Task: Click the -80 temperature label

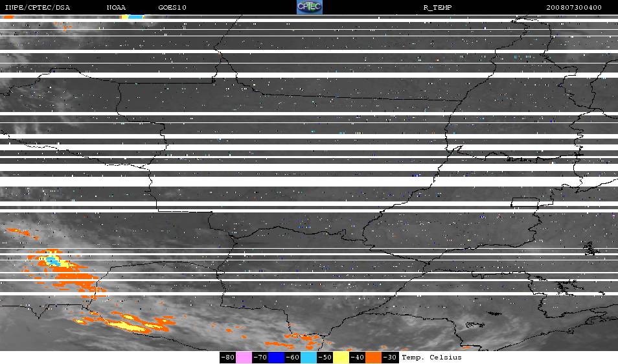Action: click(x=227, y=358)
